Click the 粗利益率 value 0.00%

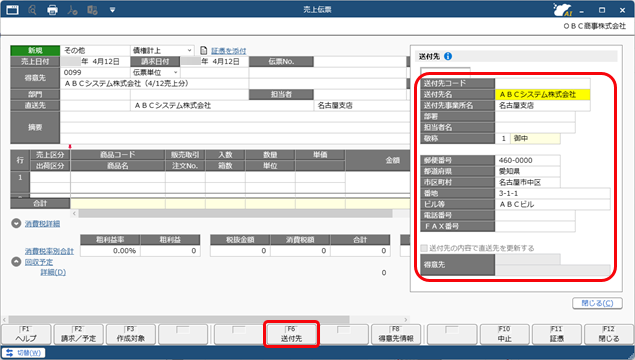pyautogui.click(x=110, y=251)
